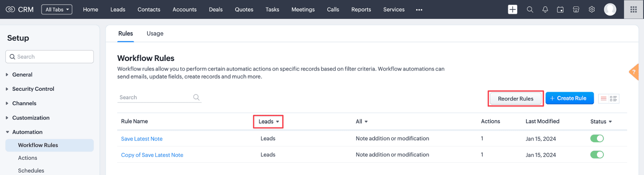Click the Rule Name column header

click(x=134, y=121)
